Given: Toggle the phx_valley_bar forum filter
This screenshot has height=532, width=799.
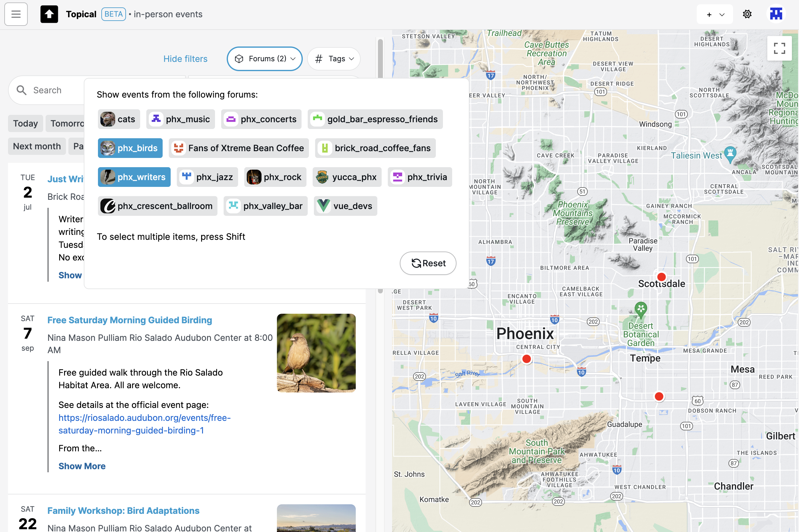Looking at the screenshot, I should [x=266, y=206].
